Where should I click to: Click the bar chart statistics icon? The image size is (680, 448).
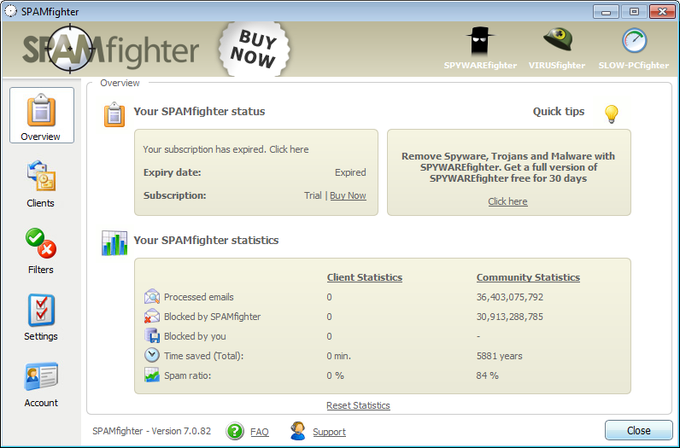point(114,243)
